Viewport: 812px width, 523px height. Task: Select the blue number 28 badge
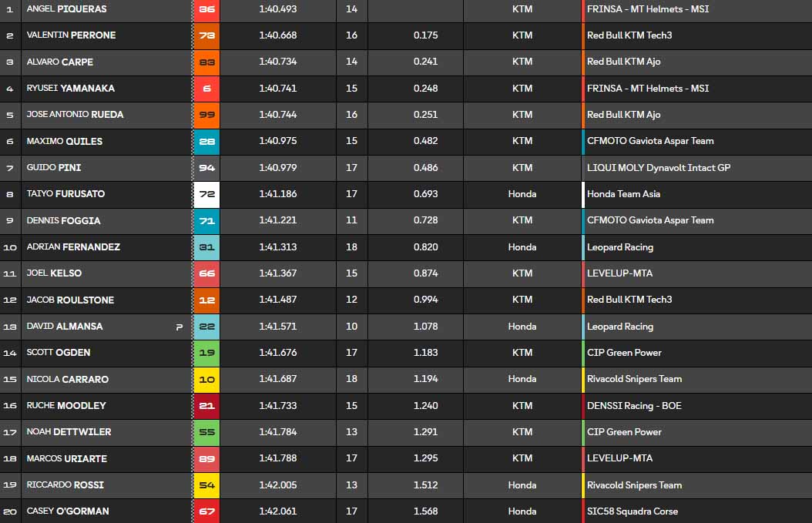click(206, 141)
